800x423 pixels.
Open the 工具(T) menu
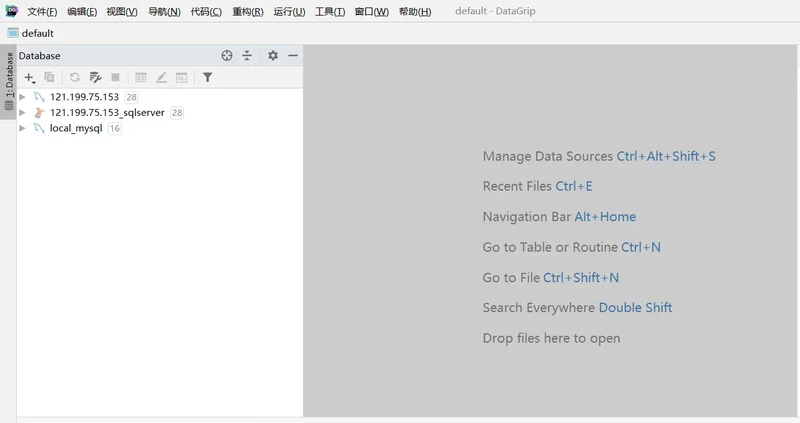click(330, 12)
